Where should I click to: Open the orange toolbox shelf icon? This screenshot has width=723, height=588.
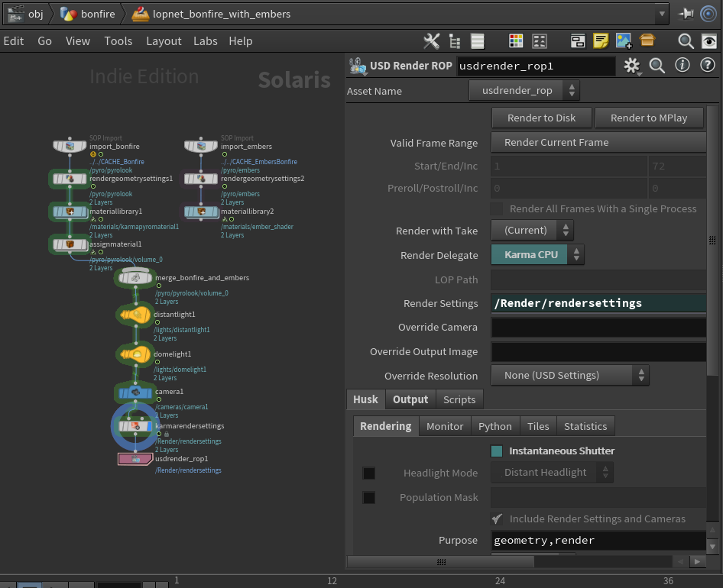tap(647, 40)
